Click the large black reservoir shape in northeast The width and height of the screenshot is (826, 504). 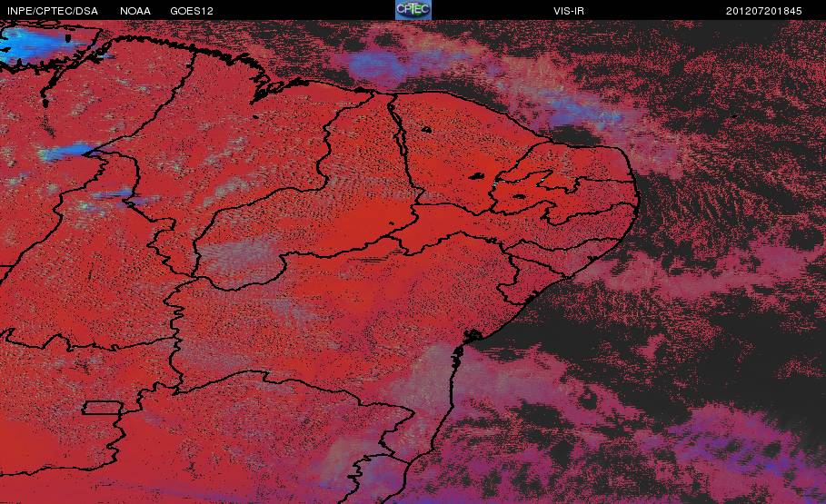[x=477, y=176]
